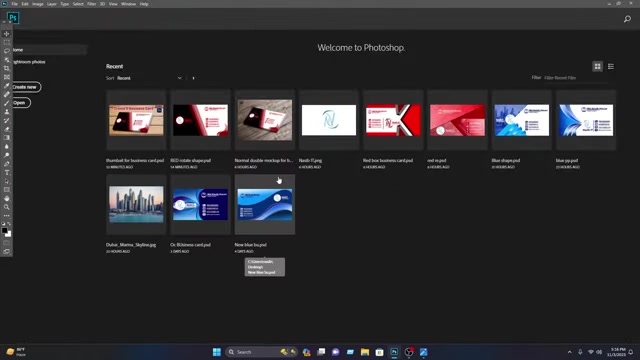Open File Explorer from the taskbar
The image size is (640, 360).
tap(364, 352)
